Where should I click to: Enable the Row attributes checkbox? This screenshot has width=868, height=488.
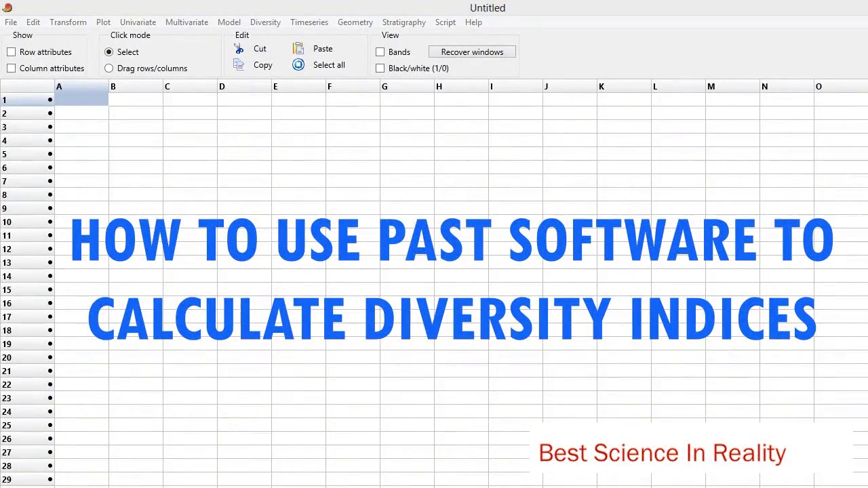point(12,52)
